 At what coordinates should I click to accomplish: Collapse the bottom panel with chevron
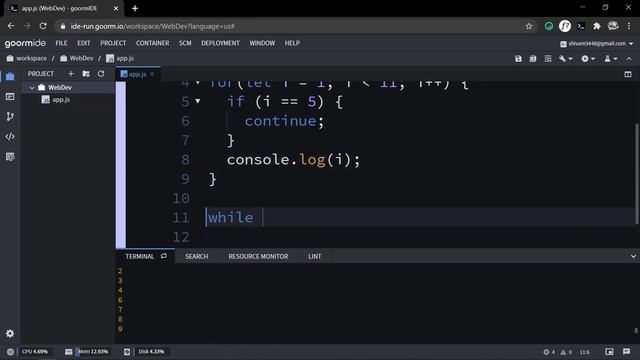(633, 256)
